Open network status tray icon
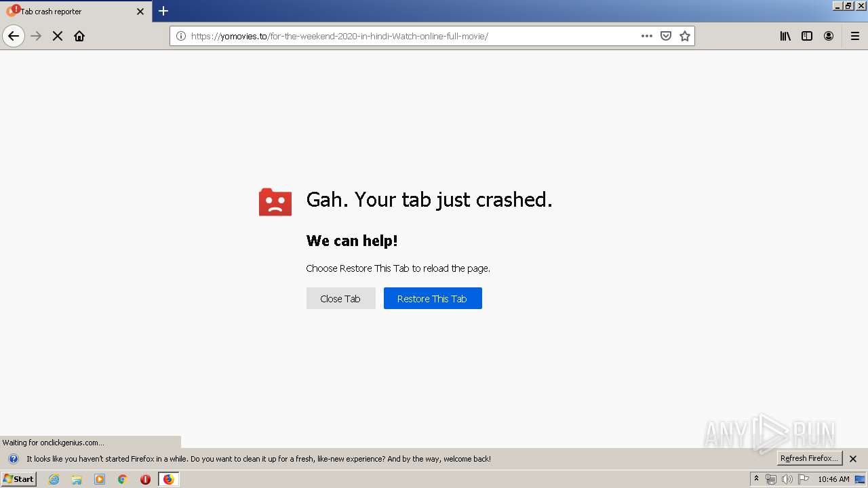This screenshot has height=488, width=868. 770,479
